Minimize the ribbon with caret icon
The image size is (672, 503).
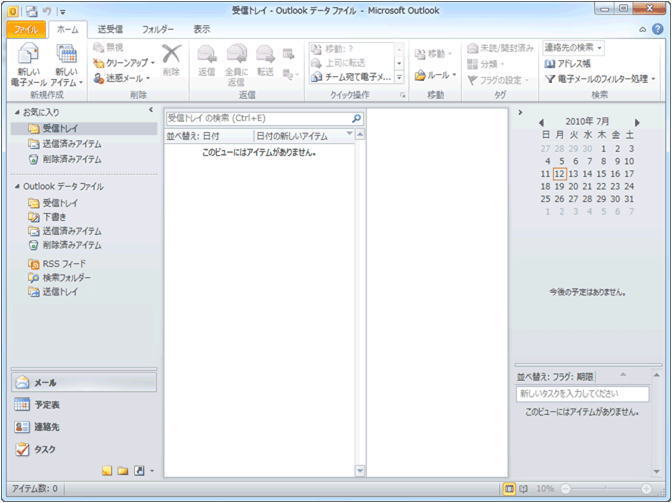pyautogui.click(x=642, y=30)
